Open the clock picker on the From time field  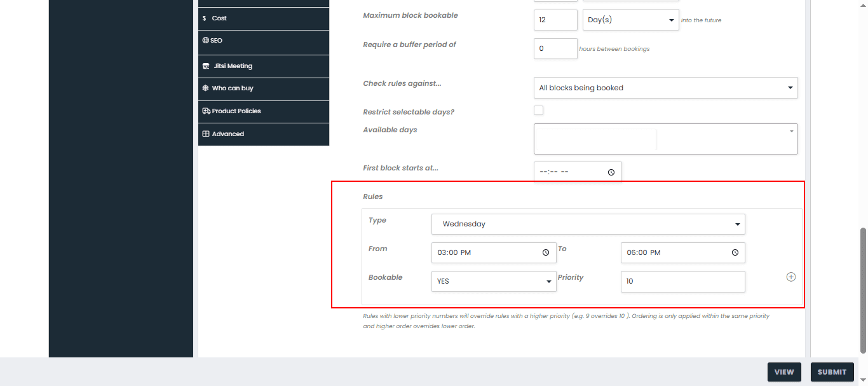[x=545, y=252]
